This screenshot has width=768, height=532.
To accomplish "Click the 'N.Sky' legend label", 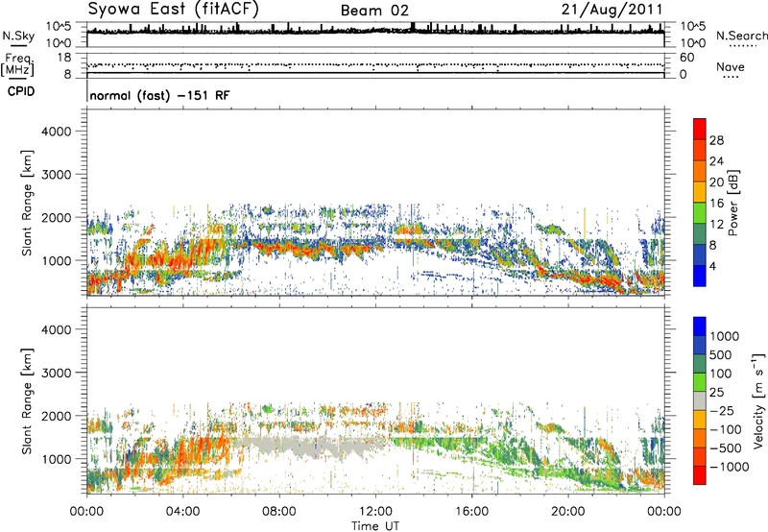I will pos(18,36).
